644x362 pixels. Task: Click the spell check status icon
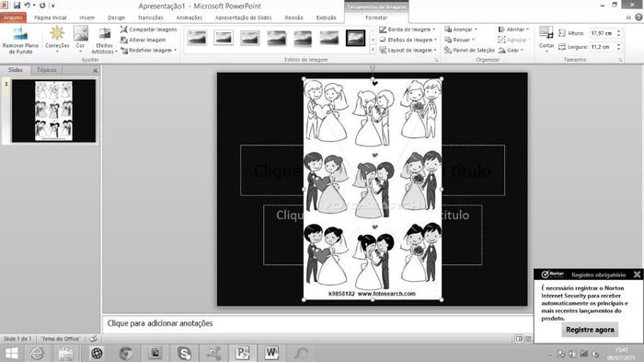[93, 339]
